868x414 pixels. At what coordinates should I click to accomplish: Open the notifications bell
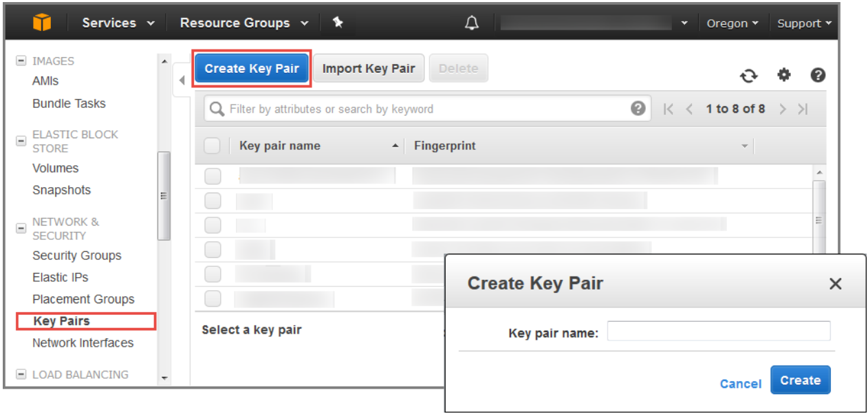[471, 23]
